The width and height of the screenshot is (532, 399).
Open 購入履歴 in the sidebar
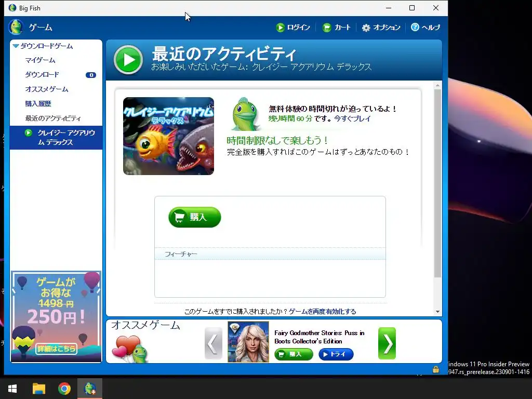(38, 104)
